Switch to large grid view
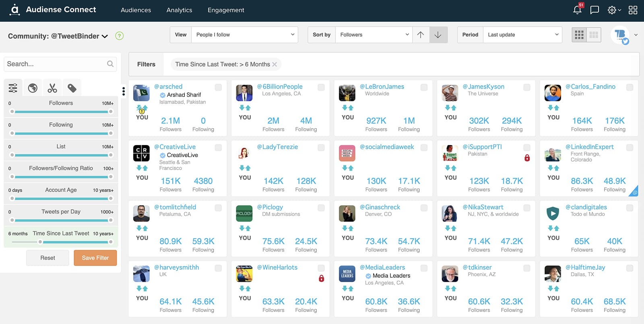 [x=579, y=35]
